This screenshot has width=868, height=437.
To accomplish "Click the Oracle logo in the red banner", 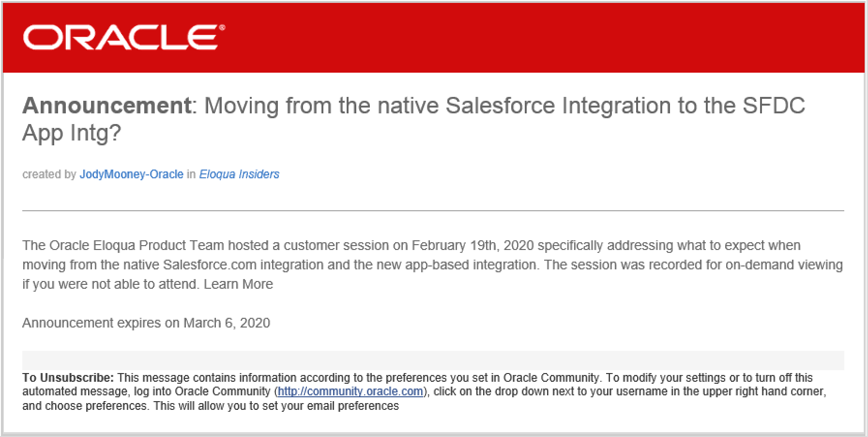I will (123, 37).
